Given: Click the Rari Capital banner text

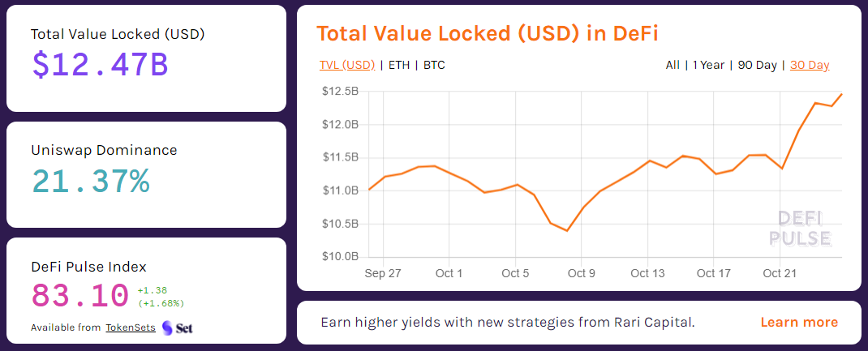Looking at the screenshot, I should [508, 323].
